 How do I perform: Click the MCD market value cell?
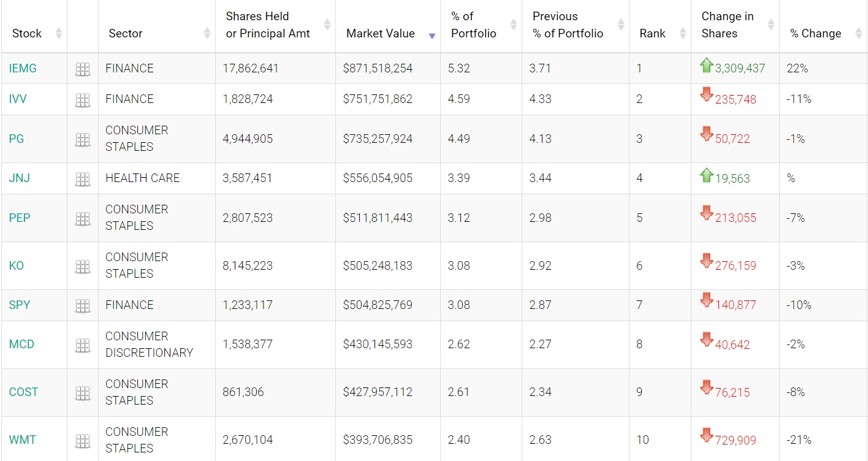[x=378, y=344]
